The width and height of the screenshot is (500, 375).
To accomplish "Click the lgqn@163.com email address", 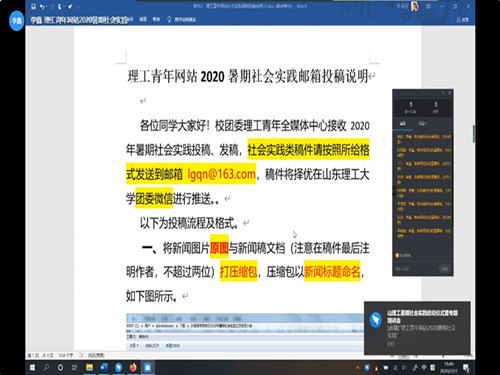I will tap(221, 174).
